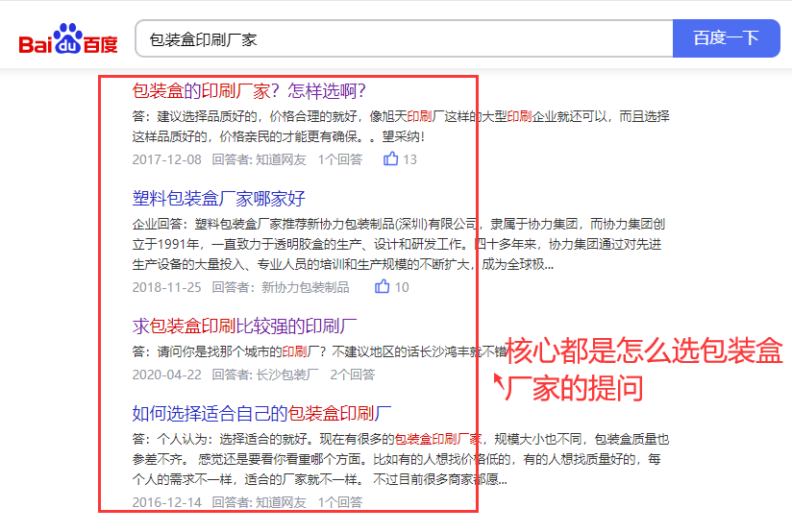
Task: Click the red annotation text 核心都是怎么选包装盒
Action: pyautogui.click(x=644, y=352)
